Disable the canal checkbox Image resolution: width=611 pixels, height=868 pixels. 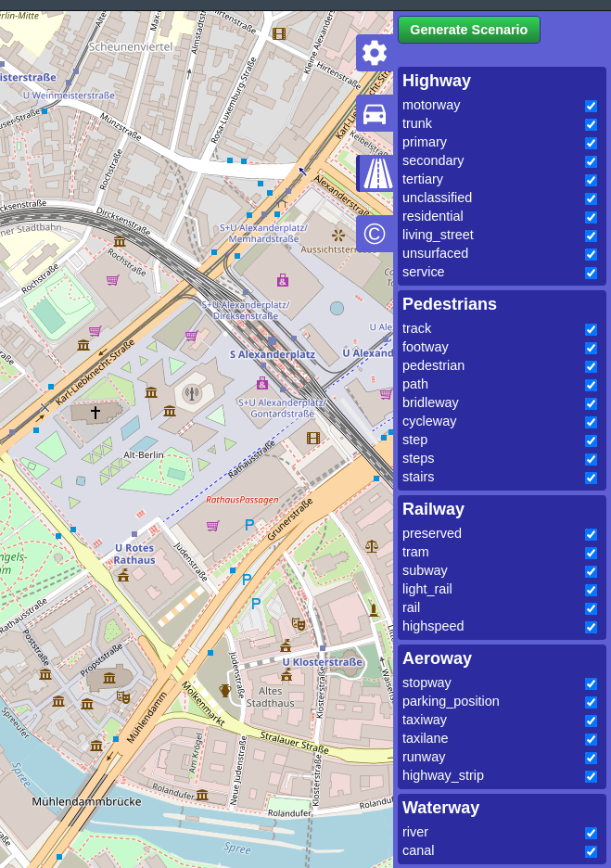[592, 851]
